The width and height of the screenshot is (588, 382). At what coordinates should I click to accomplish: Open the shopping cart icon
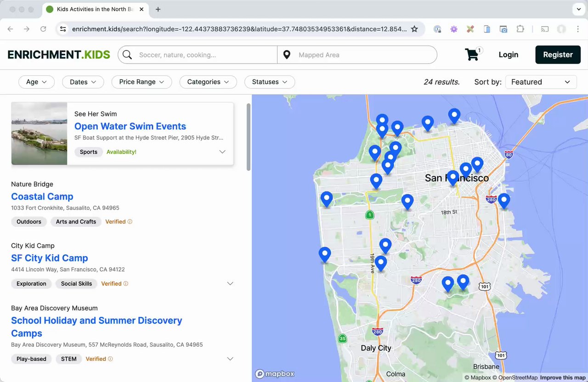click(472, 55)
